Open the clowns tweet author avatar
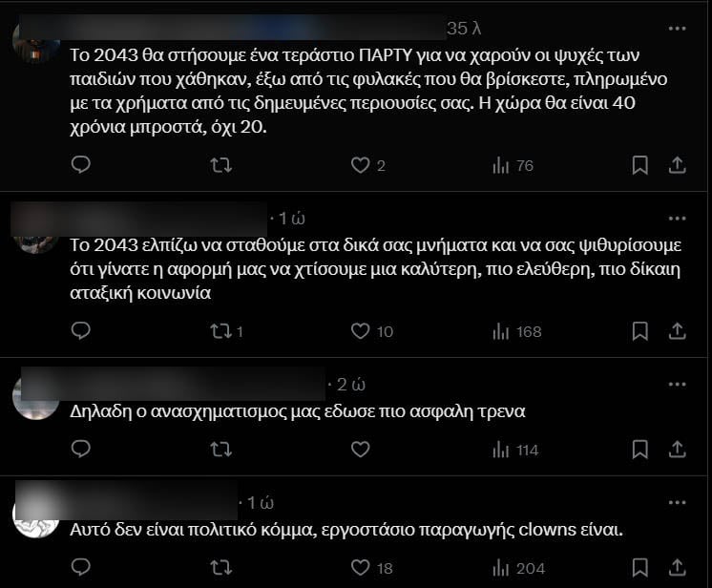The image size is (712, 588). 36,516
